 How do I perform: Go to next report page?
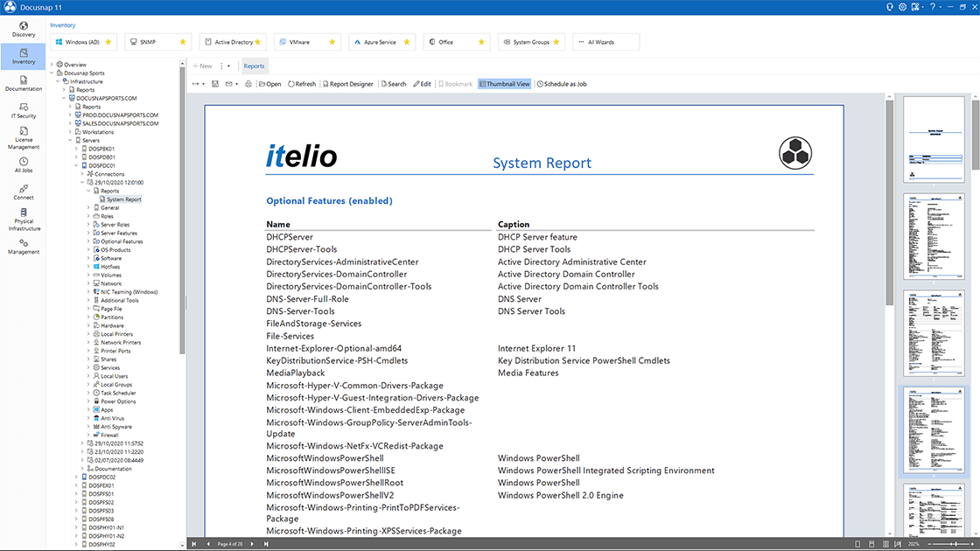pos(252,544)
